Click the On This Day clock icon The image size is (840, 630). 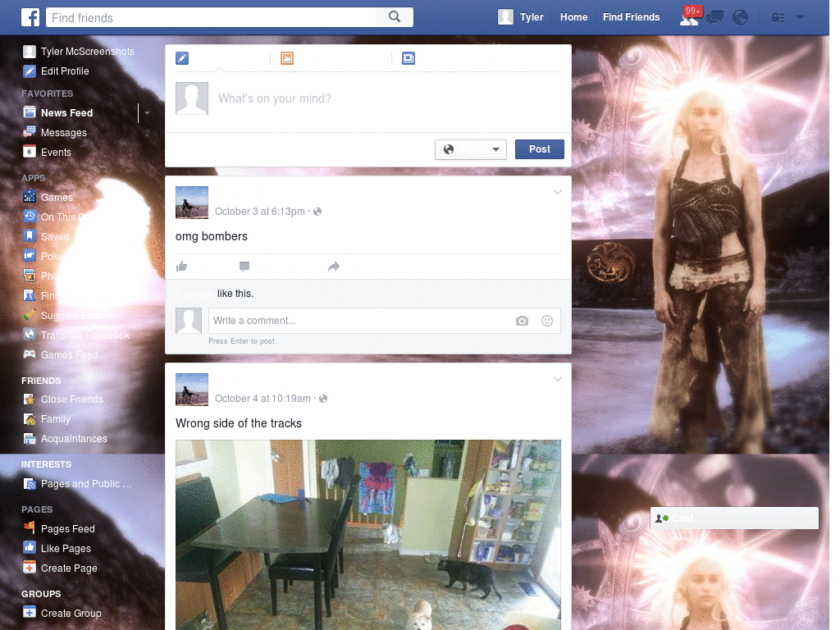coord(30,217)
